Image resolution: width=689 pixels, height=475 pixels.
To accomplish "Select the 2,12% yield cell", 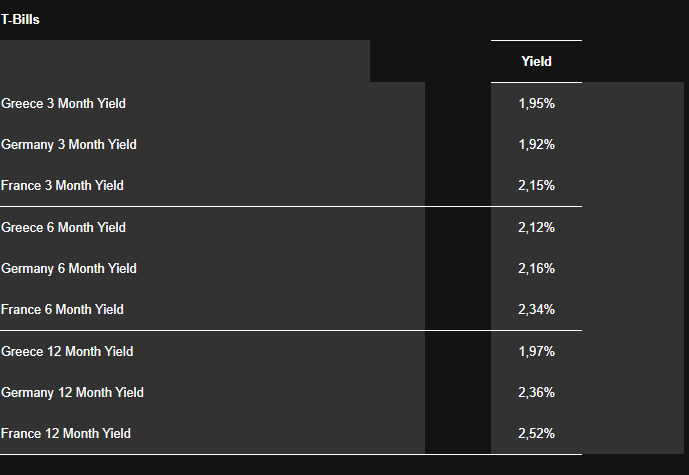I will pos(536,228).
